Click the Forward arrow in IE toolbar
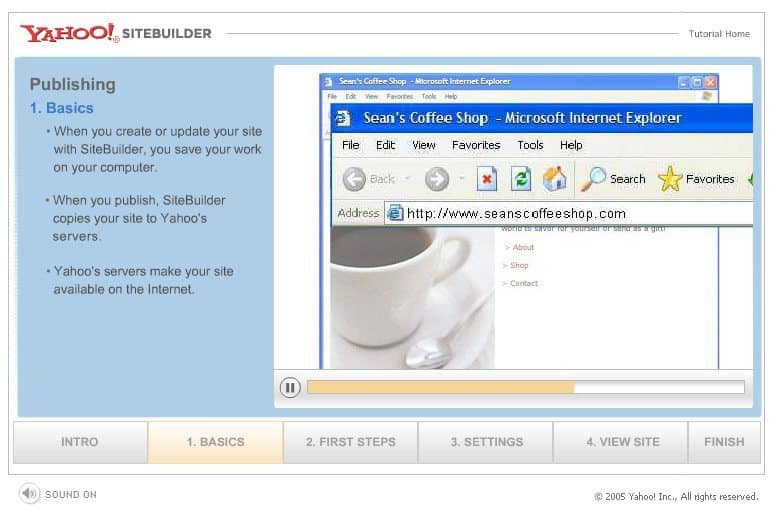Viewport: 780px width, 518px height. pos(437,179)
